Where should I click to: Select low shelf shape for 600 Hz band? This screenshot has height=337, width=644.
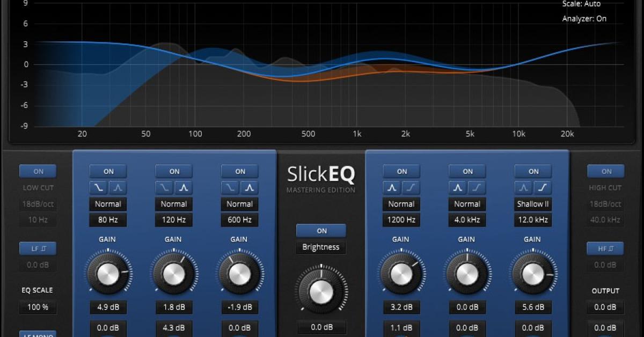(231, 188)
